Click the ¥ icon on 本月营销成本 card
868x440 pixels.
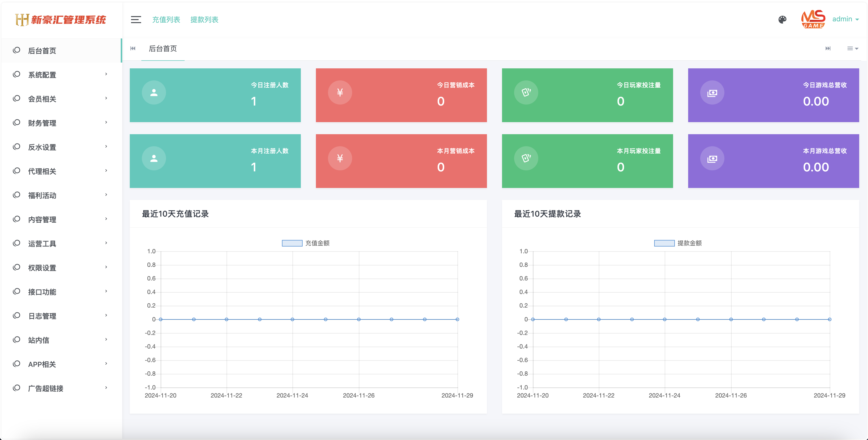click(x=340, y=158)
